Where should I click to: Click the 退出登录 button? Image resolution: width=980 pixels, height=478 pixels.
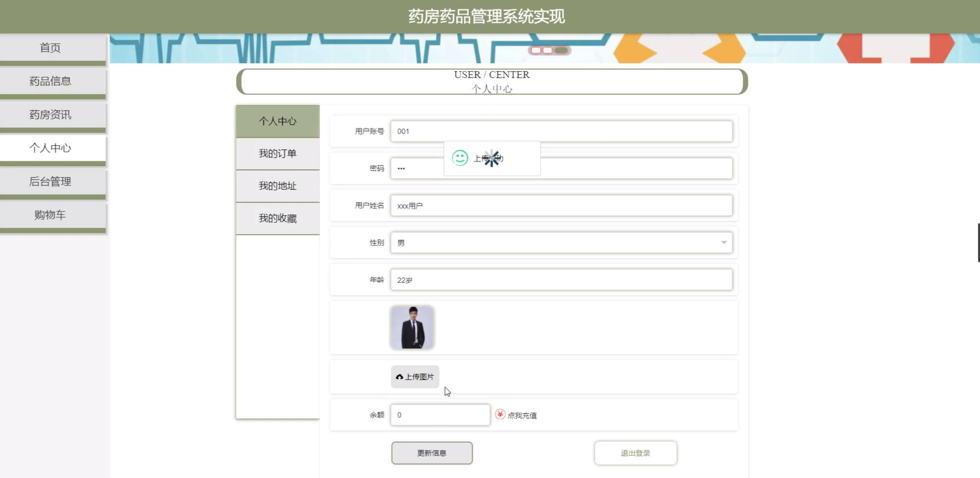pos(635,453)
